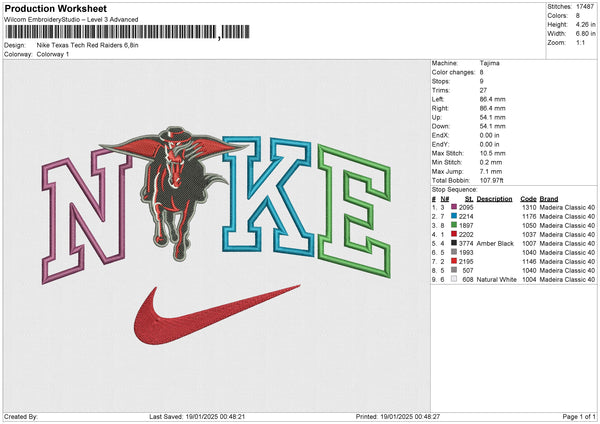Viewport: 600px width, 424px height.
Task: Click design name 'Nike Texas Tech Red Raiders 6,8in'
Action: pyautogui.click(x=88, y=45)
